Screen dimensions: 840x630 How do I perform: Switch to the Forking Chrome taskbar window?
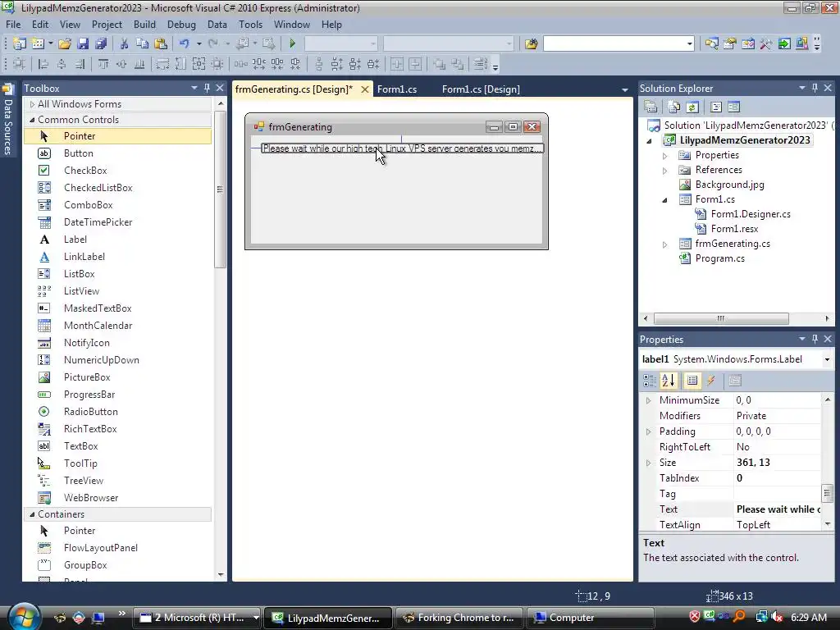tap(458, 618)
